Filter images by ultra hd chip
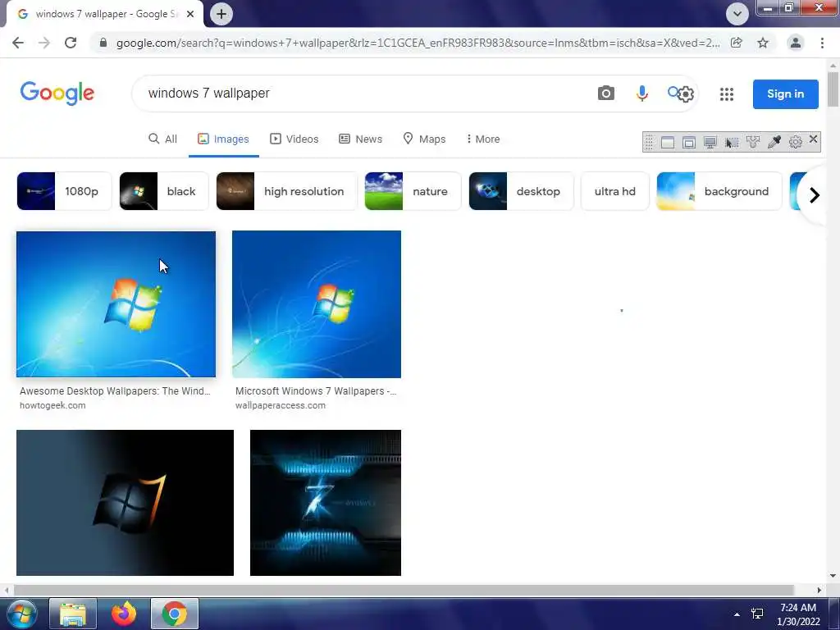 tap(614, 191)
